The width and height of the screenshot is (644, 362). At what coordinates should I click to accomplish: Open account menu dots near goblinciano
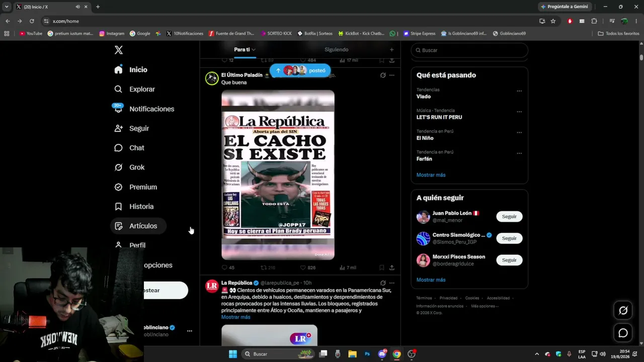[x=190, y=331]
